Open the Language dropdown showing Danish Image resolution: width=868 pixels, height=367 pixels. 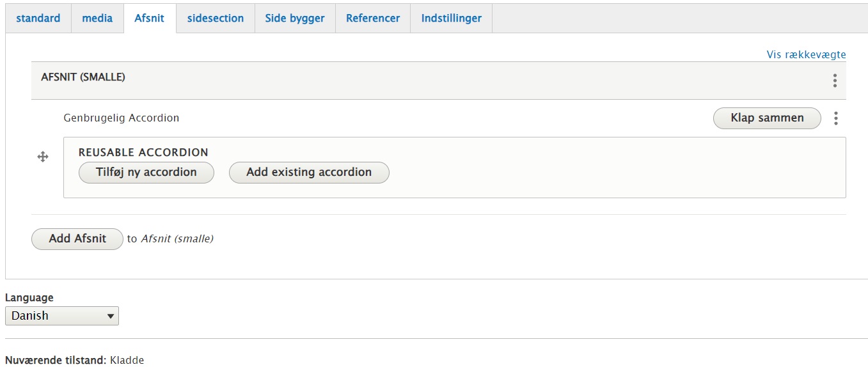point(61,316)
